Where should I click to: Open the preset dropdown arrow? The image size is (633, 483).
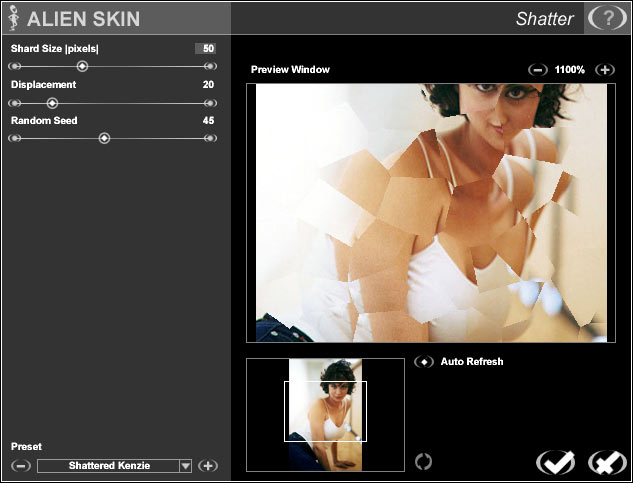point(185,466)
